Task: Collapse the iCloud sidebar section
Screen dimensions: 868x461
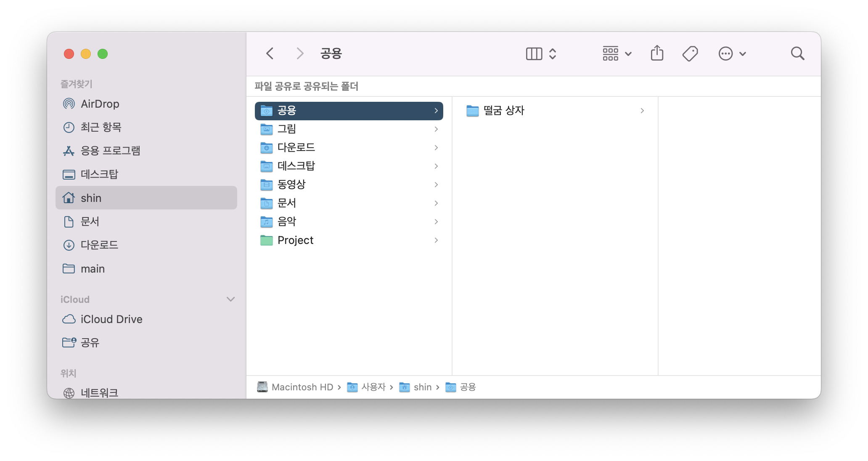Action: pos(230,299)
